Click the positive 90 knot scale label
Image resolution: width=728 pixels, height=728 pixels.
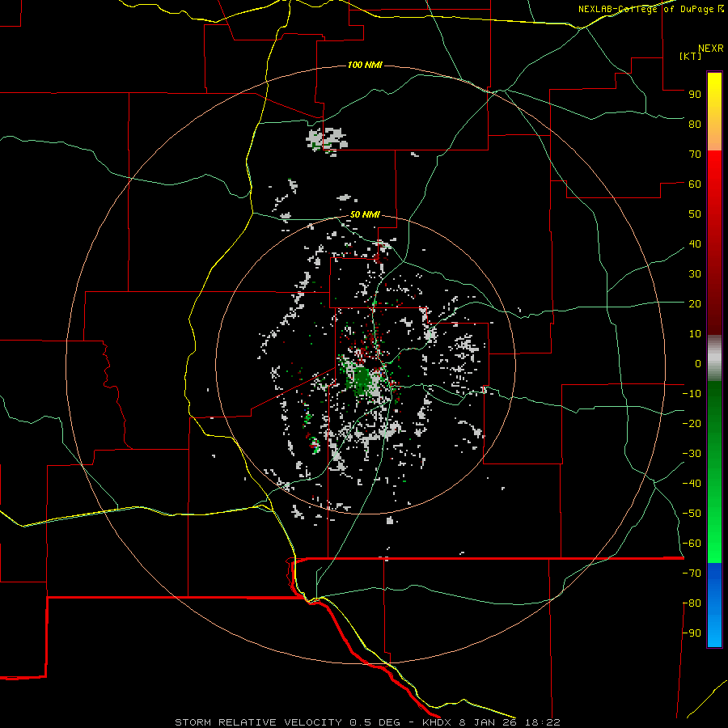[695, 95]
